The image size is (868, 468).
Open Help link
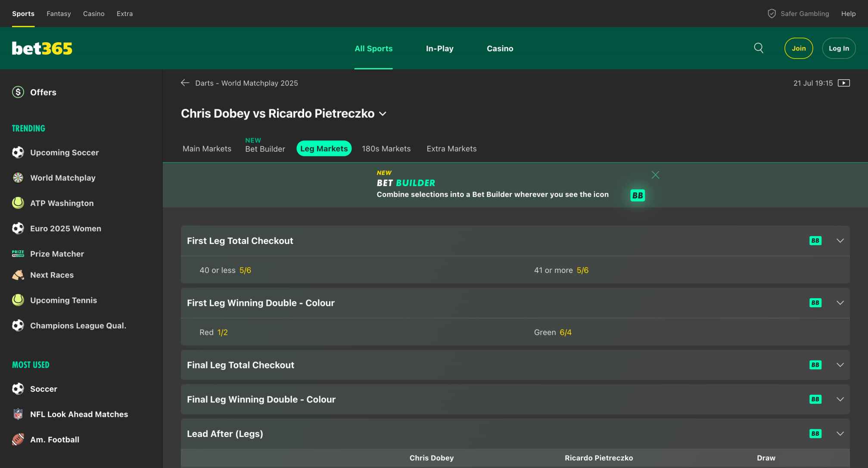849,14
